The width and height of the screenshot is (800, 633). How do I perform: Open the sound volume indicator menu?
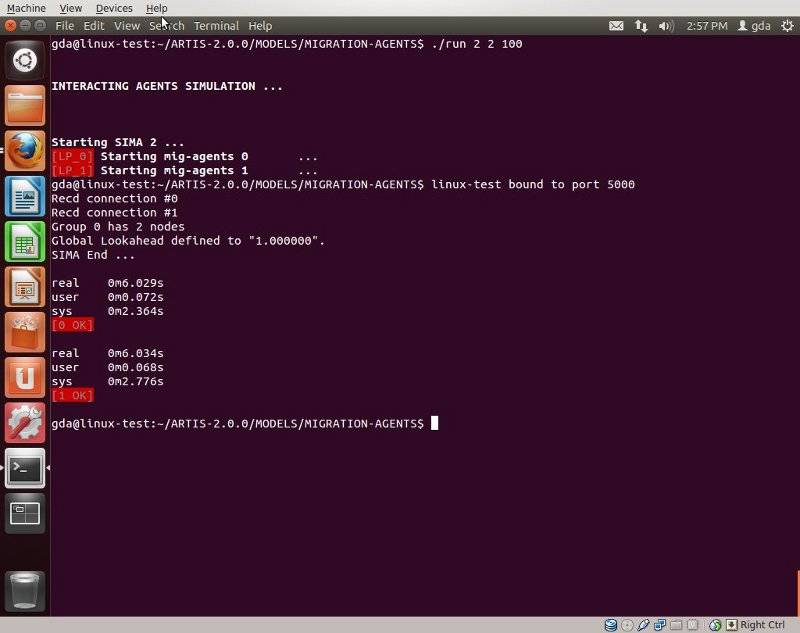click(x=666, y=26)
